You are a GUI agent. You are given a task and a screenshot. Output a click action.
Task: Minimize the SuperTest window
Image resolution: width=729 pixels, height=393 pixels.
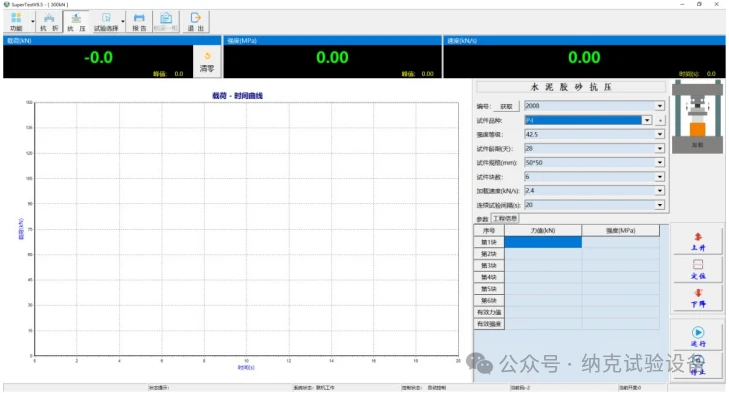[682, 4]
